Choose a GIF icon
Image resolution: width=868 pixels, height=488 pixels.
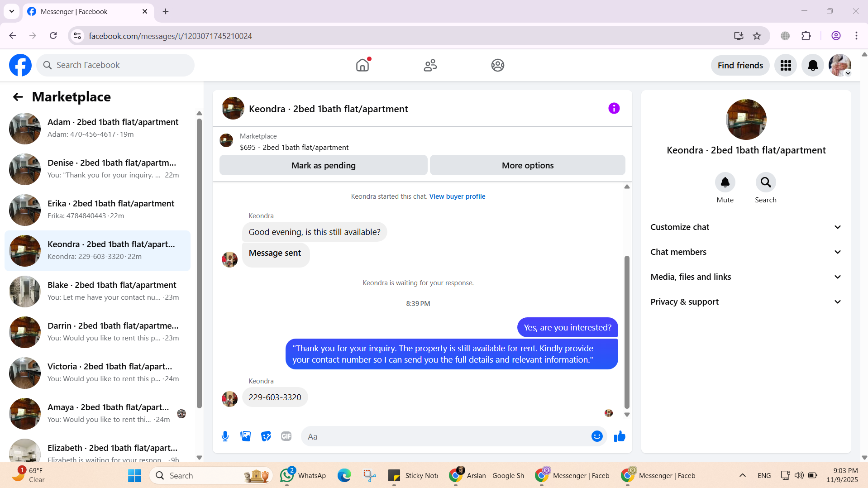286,436
